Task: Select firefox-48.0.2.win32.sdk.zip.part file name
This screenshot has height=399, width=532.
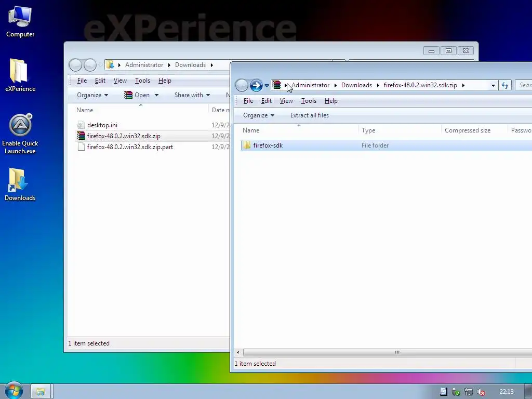Action: [130, 147]
